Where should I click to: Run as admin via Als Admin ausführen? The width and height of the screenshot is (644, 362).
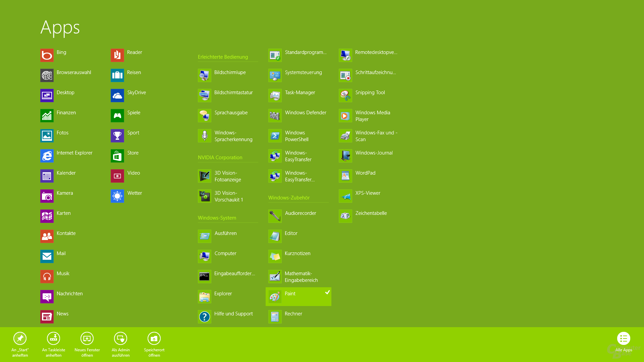pyautogui.click(x=120, y=345)
